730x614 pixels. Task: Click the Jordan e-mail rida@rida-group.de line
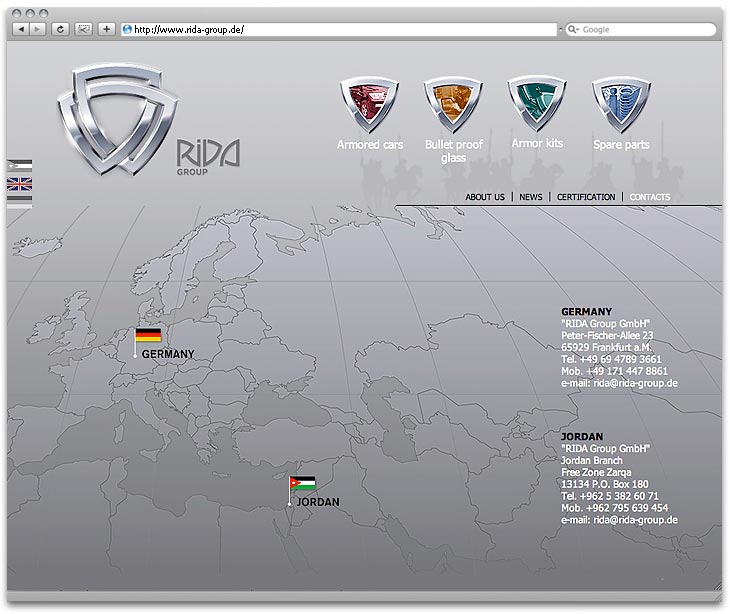(x=619, y=520)
